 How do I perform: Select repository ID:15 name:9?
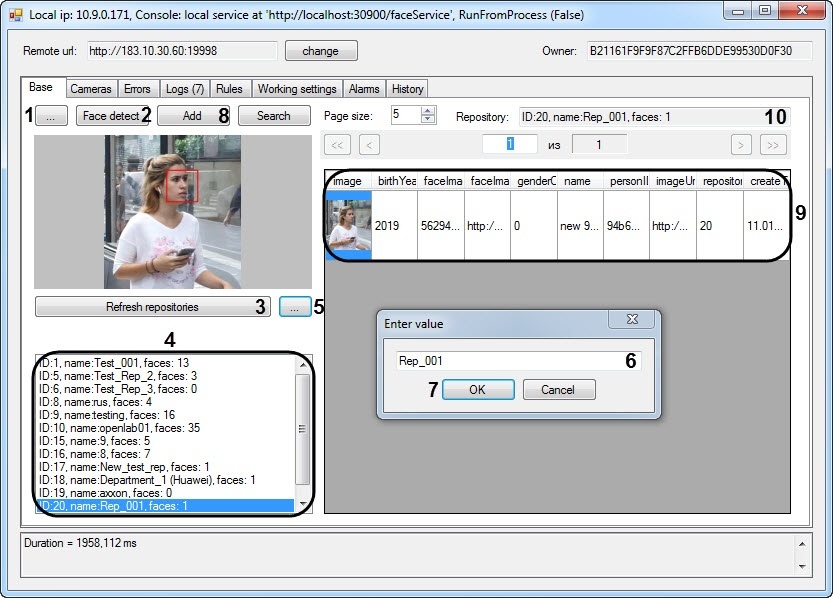165,441
